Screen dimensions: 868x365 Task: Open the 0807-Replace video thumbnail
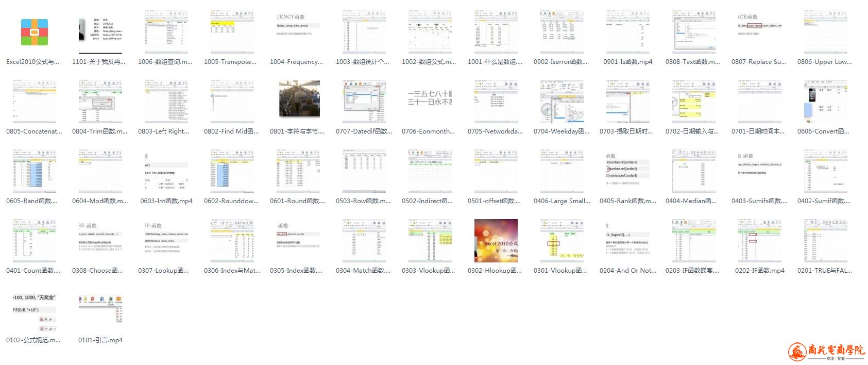tap(759, 32)
